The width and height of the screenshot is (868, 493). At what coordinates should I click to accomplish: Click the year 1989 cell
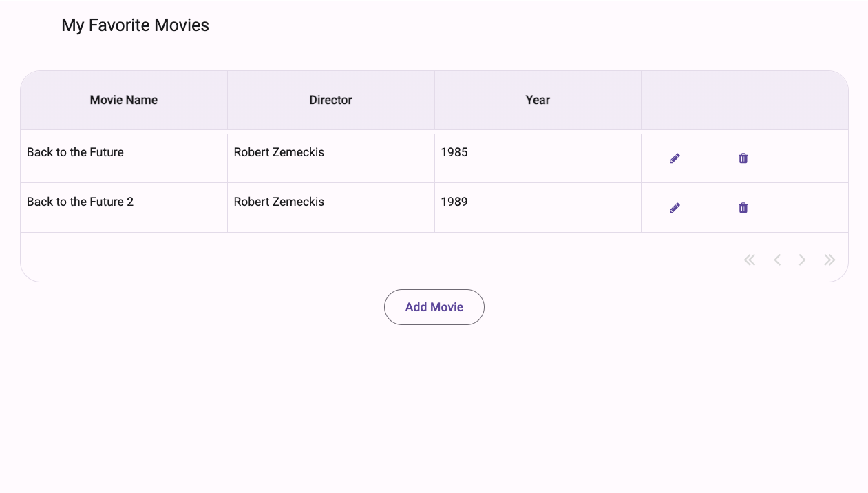pyautogui.click(x=454, y=202)
